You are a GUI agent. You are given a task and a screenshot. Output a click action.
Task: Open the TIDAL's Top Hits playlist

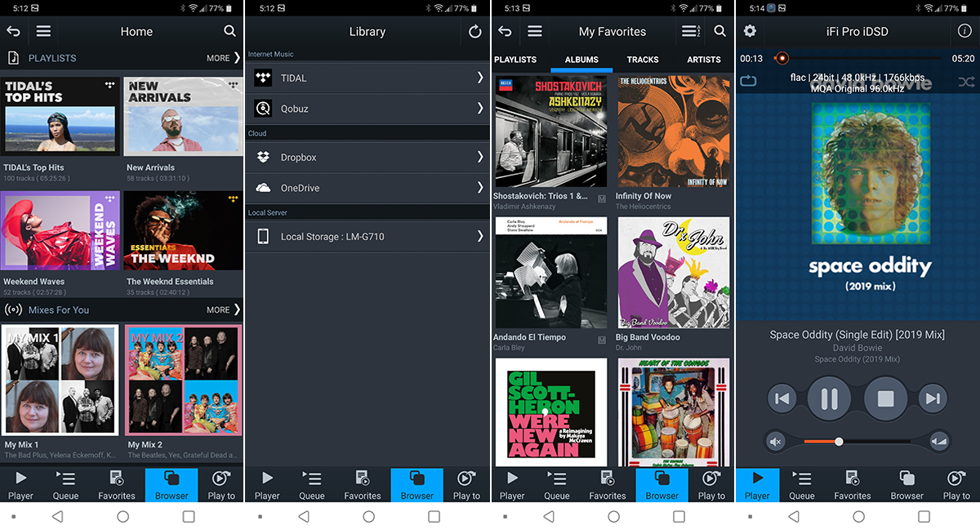click(60, 116)
